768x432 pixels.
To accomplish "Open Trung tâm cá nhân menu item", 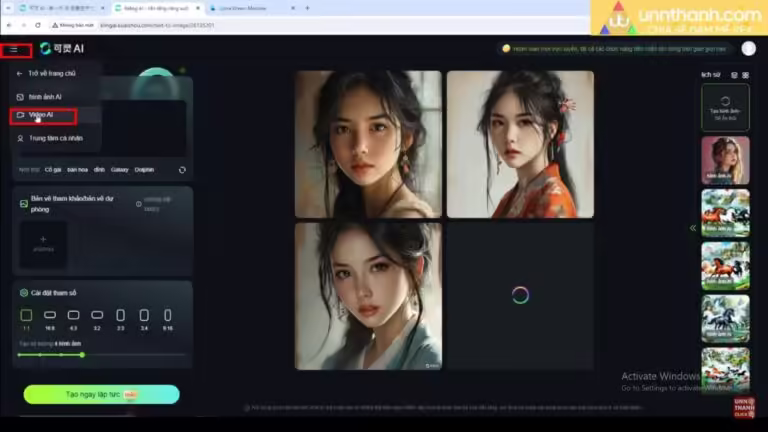I will tap(54, 138).
